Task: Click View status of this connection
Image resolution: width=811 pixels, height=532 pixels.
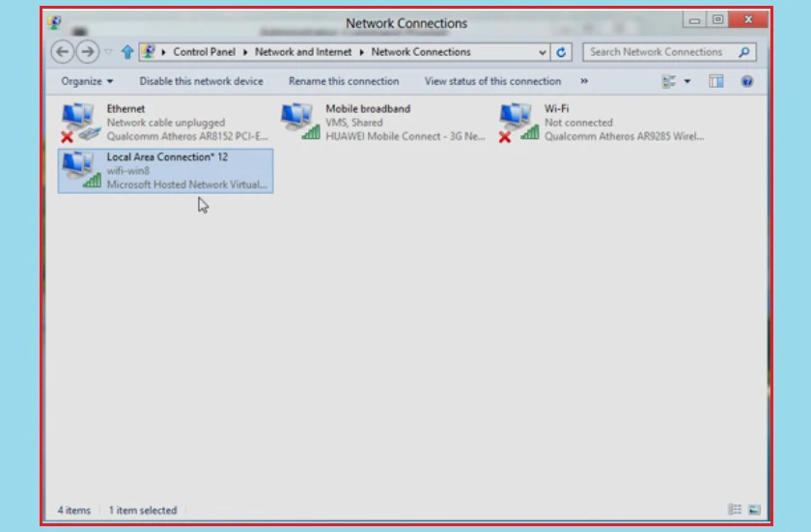Action: click(x=492, y=81)
